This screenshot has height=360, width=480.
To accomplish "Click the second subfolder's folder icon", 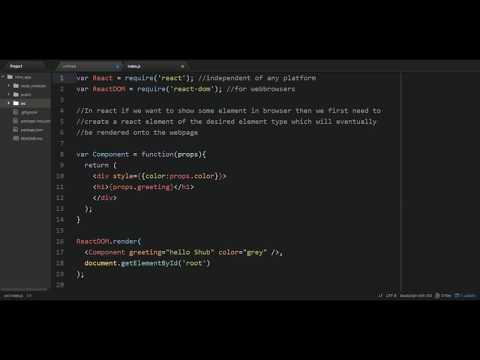I will 16,95.
